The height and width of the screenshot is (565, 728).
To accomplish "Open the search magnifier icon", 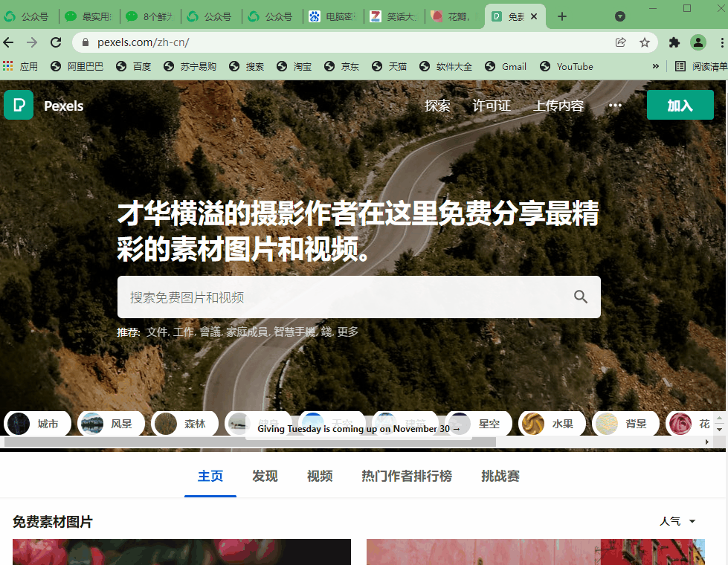I will click(581, 297).
